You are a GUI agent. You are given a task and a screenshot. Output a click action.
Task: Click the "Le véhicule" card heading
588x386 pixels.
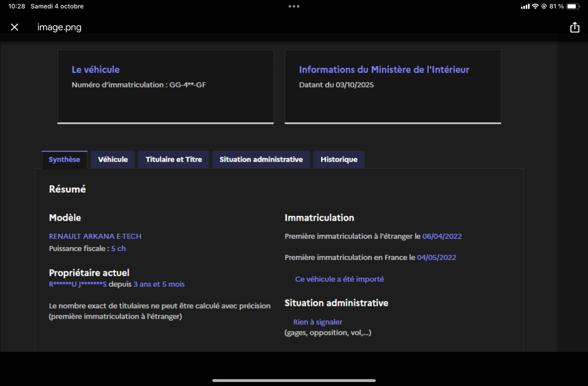[x=96, y=70]
